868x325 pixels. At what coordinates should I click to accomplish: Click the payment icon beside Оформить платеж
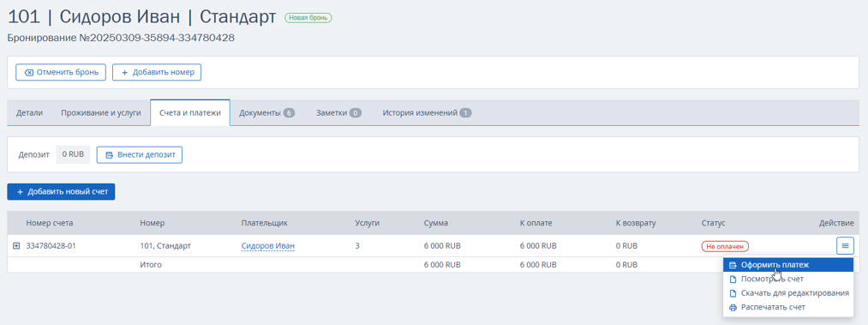[x=733, y=265]
